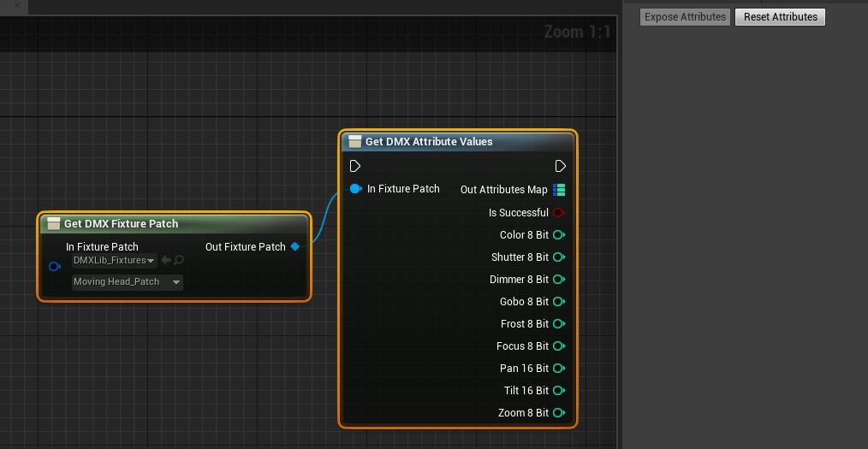Click the In Fixture Patch pin on Get DMX Fixture Patch
The height and width of the screenshot is (449, 868).
click(54, 267)
